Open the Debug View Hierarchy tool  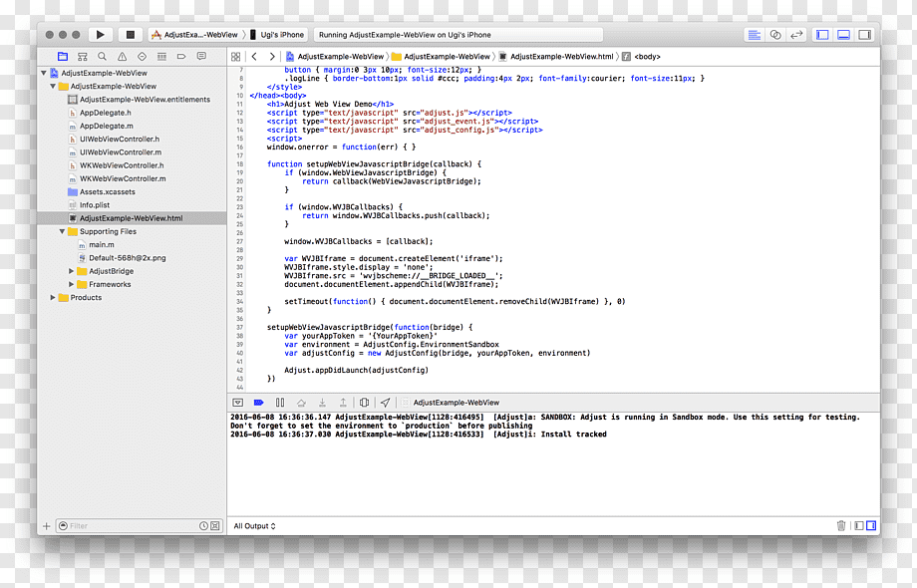click(365, 403)
